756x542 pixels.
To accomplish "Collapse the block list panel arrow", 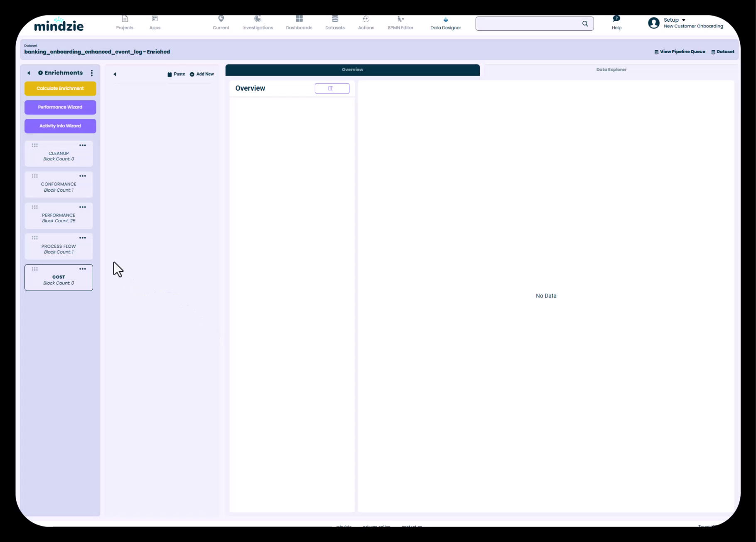I will (115, 74).
